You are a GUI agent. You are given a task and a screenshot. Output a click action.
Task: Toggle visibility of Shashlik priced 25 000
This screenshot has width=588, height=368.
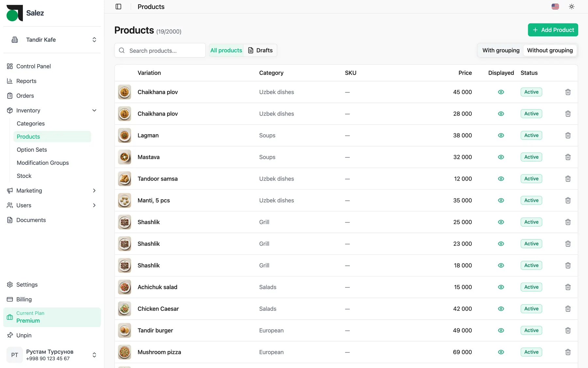click(501, 222)
